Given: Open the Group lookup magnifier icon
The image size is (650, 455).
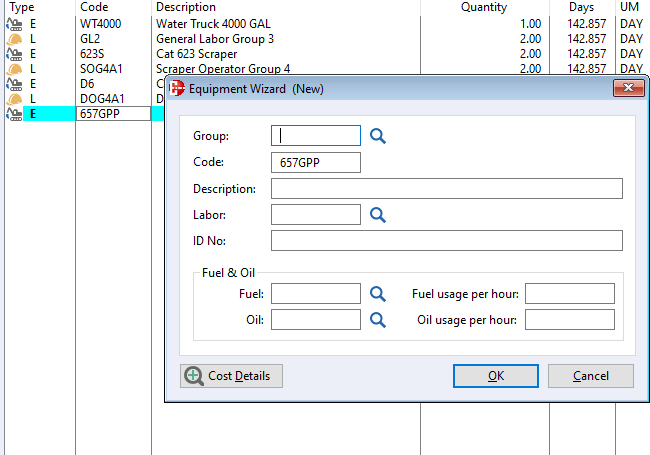Looking at the screenshot, I should point(378,136).
